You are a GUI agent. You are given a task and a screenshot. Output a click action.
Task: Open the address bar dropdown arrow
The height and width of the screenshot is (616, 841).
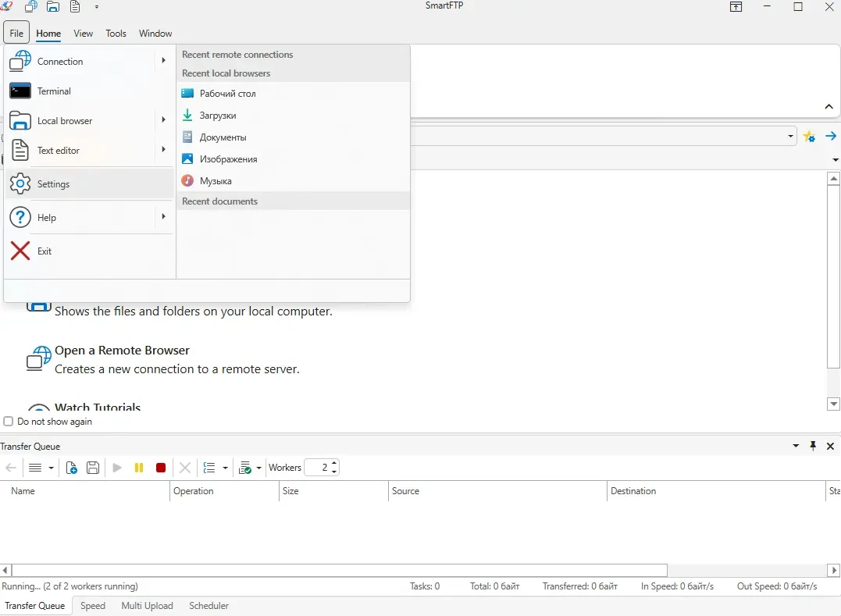790,136
